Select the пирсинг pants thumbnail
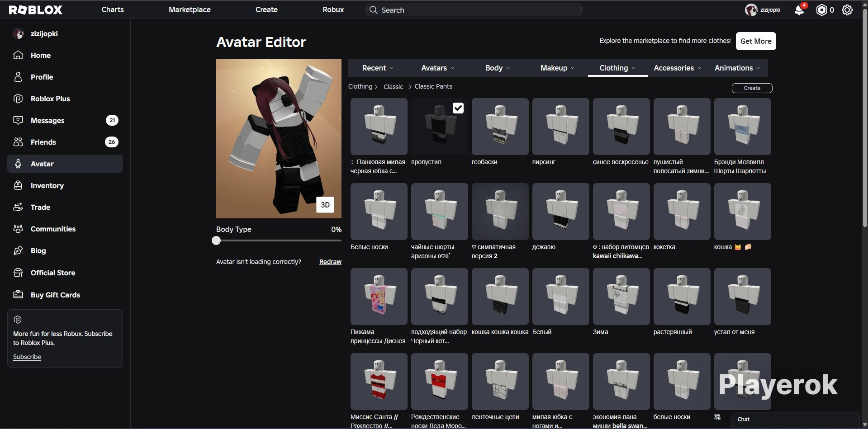868x429 pixels. [561, 127]
